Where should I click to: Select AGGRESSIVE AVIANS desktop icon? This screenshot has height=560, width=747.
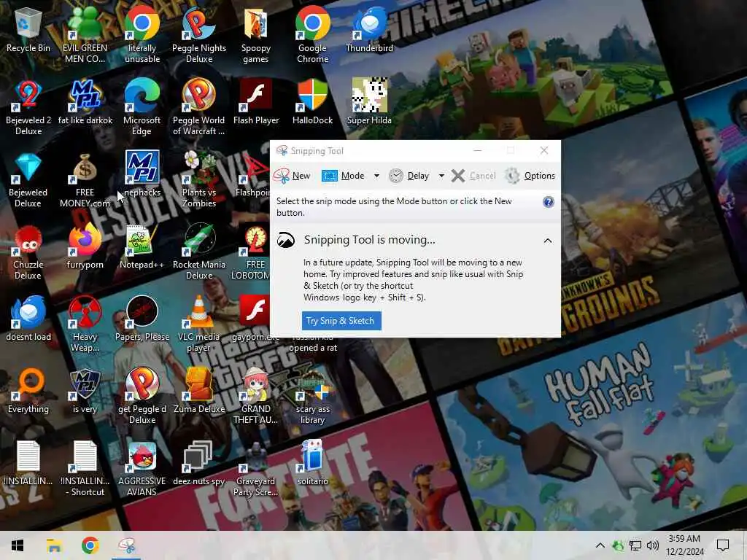[142, 470]
